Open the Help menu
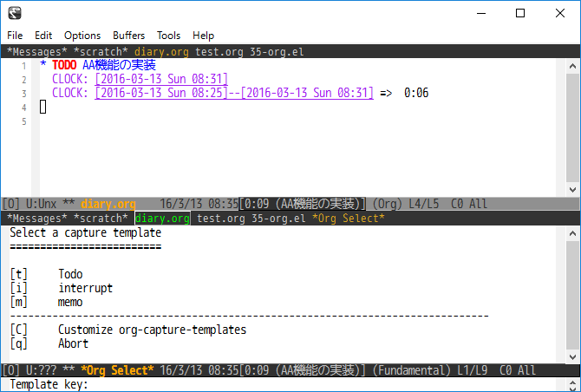Viewport: 581px width, 392px height. tap(203, 36)
